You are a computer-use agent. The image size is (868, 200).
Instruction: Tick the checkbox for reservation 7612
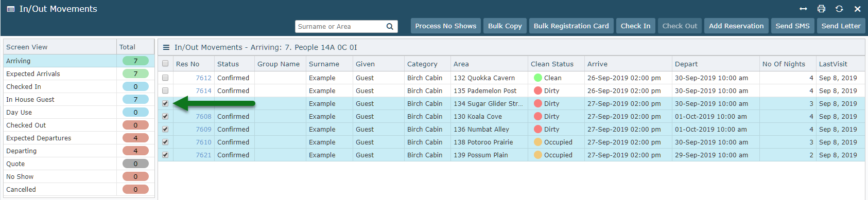[x=165, y=78]
